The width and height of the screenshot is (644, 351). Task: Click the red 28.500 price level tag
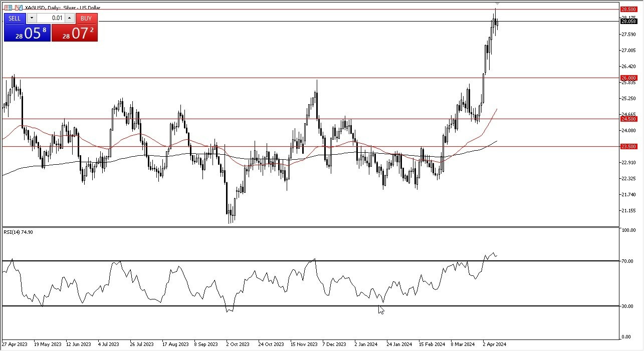[629, 9]
